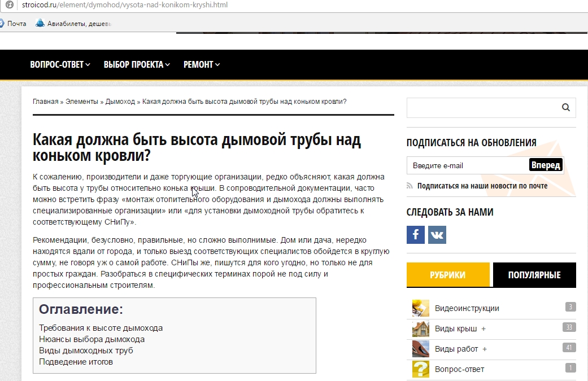Screen dimensions: 588x381
Task: Expand Виды работ subcategories plus sign
Action: tap(485, 349)
